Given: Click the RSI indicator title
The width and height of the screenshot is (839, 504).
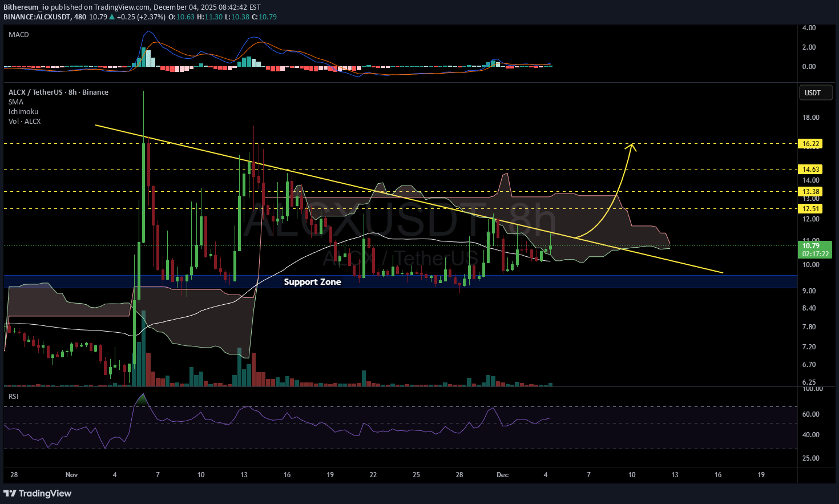Looking at the screenshot, I should point(13,397).
